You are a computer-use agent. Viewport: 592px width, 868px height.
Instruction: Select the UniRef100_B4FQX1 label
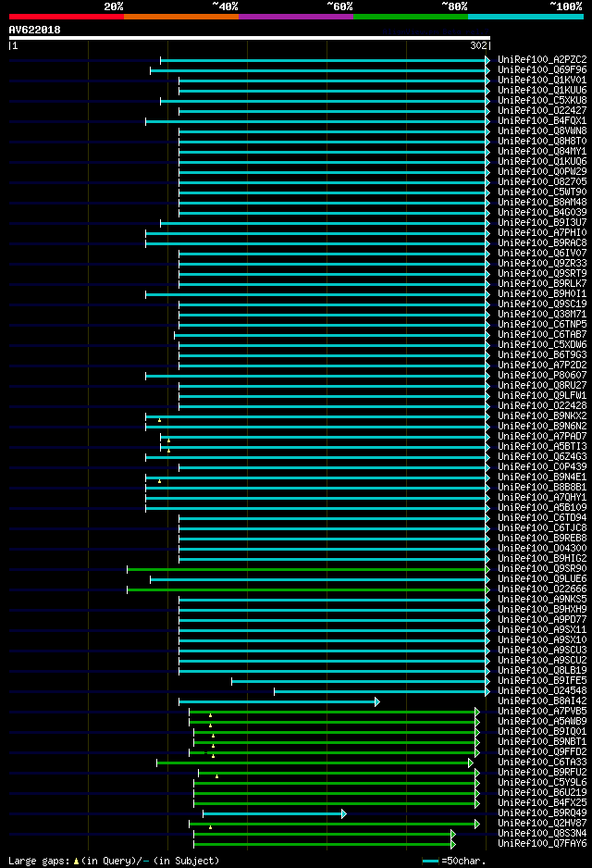click(542, 120)
